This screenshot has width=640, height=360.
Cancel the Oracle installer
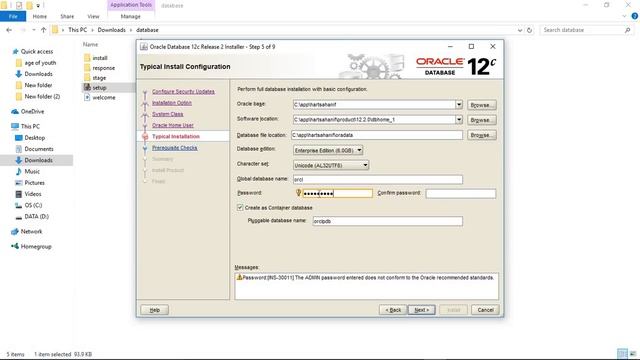coord(485,310)
